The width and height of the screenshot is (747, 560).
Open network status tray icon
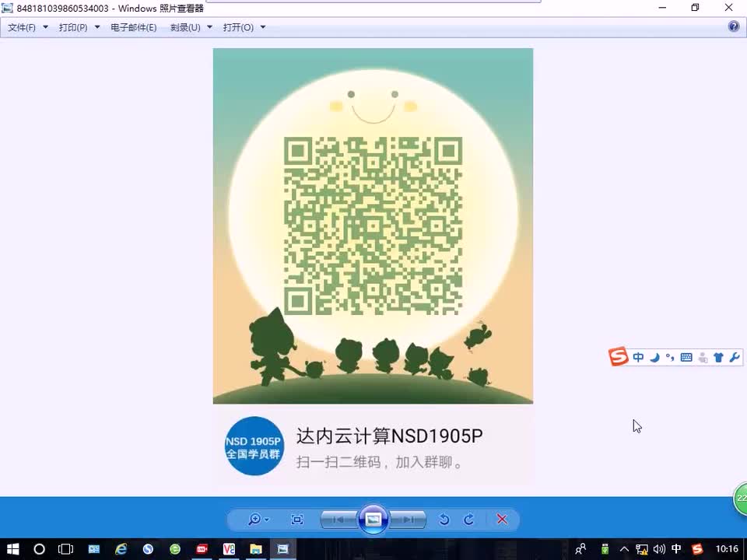pyautogui.click(x=642, y=549)
